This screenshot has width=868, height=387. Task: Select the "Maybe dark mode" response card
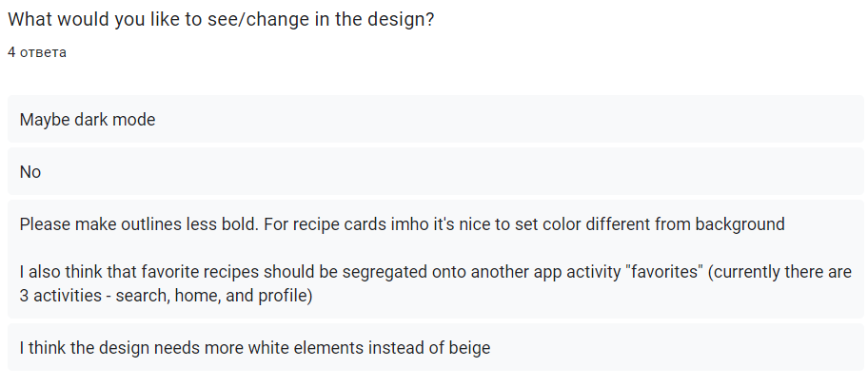[434, 120]
